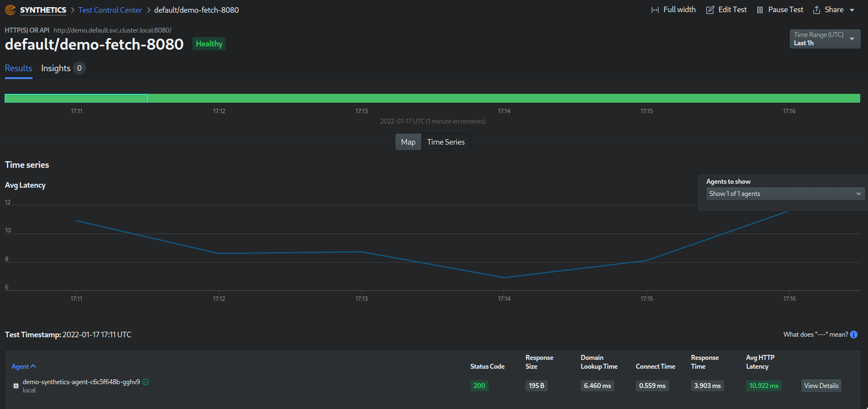
Task: Click the Pause Test icon
Action: click(760, 10)
